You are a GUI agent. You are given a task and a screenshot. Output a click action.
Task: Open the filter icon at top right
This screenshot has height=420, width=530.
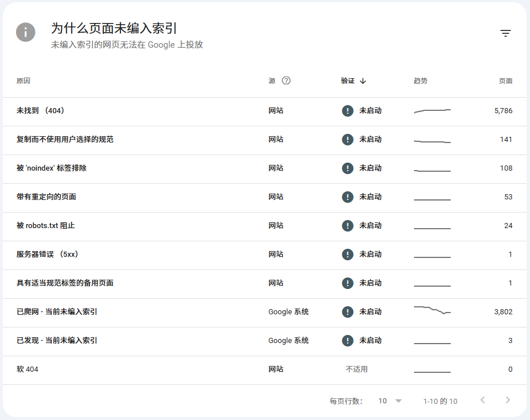click(505, 33)
